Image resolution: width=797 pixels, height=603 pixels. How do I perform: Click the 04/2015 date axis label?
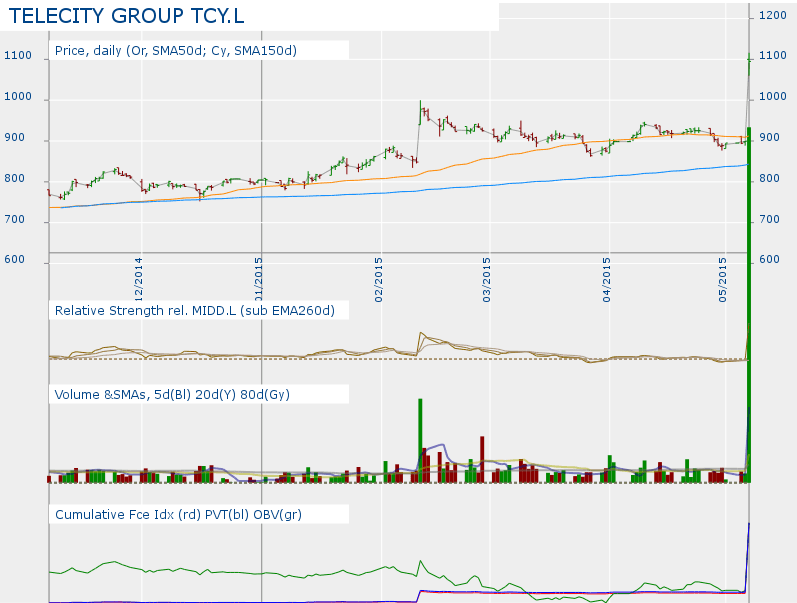tap(606, 280)
